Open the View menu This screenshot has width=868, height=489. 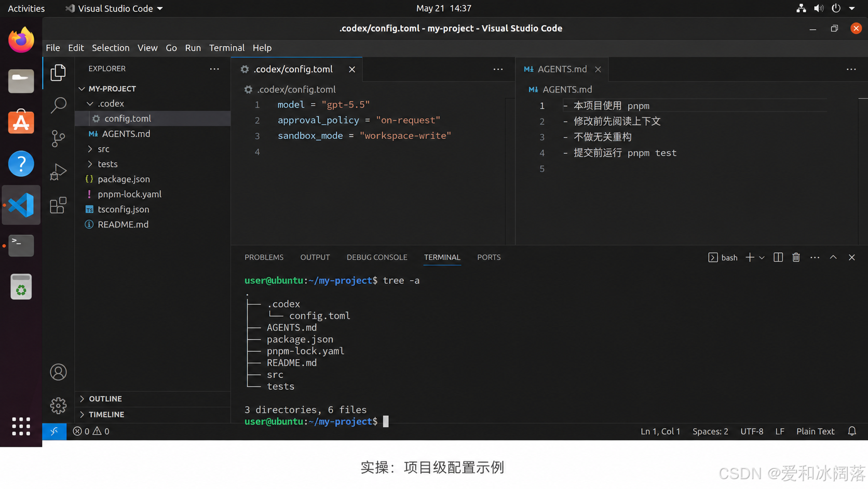pyautogui.click(x=147, y=48)
